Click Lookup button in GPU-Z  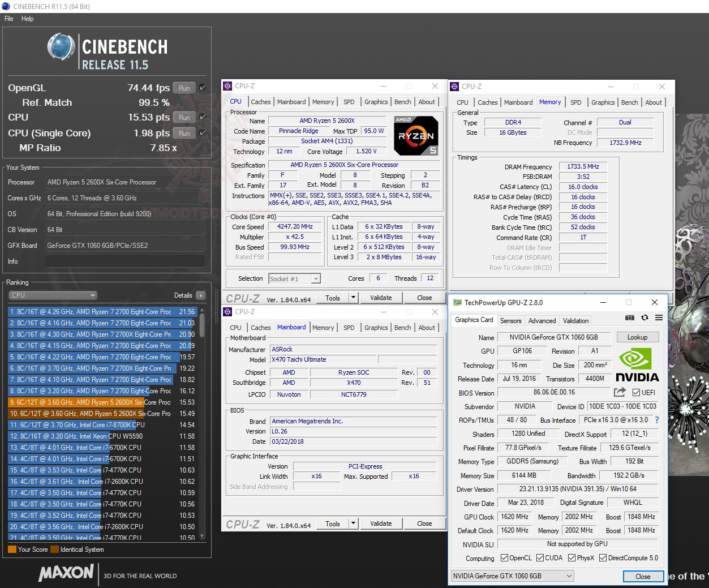click(x=637, y=337)
